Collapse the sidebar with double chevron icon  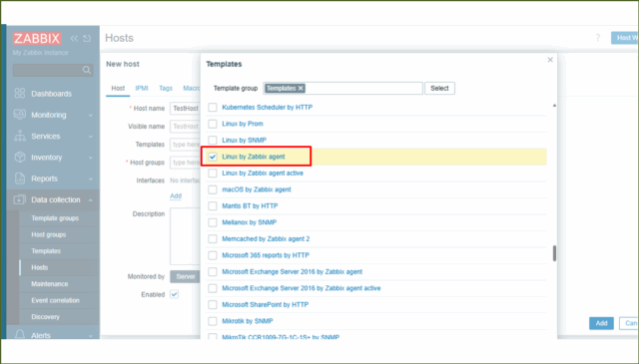[x=74, y=38]
